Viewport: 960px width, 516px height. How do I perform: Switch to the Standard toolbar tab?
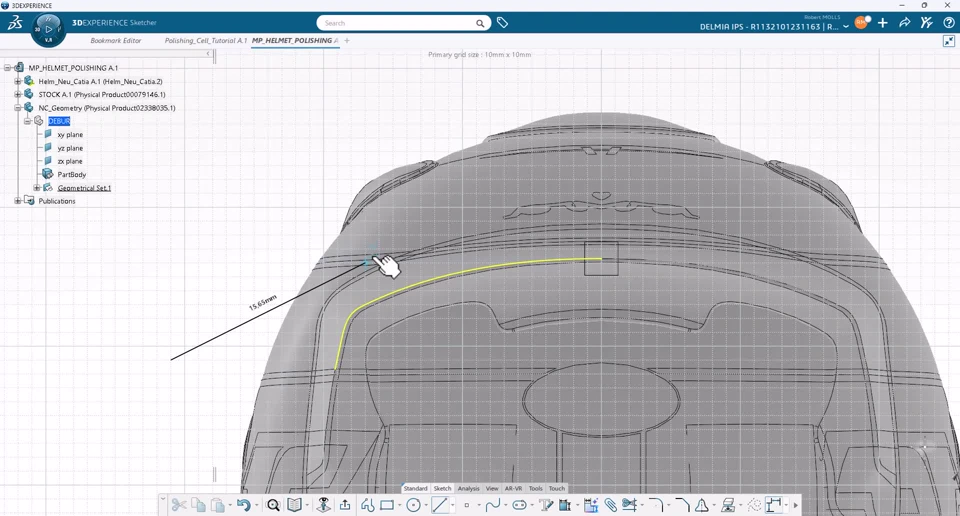click(x=415, y=488)
